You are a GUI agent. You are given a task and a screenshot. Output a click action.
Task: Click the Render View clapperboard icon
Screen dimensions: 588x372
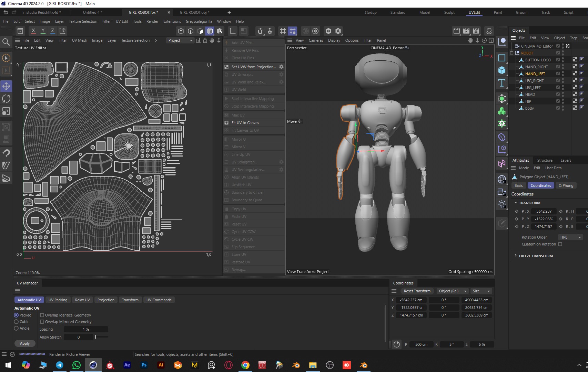point(457,31)
